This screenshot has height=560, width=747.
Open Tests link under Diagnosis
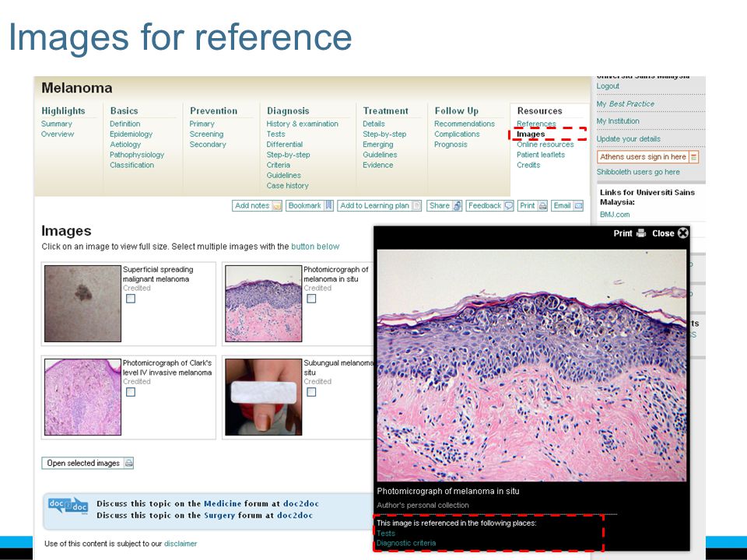tap(275, 135)
